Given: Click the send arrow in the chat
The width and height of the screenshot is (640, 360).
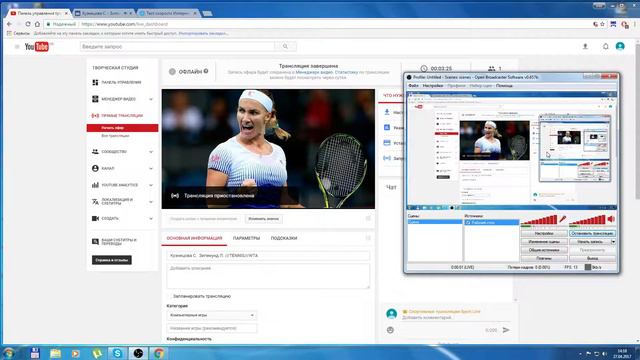Looking at the screenshot, I should (506, 330).
